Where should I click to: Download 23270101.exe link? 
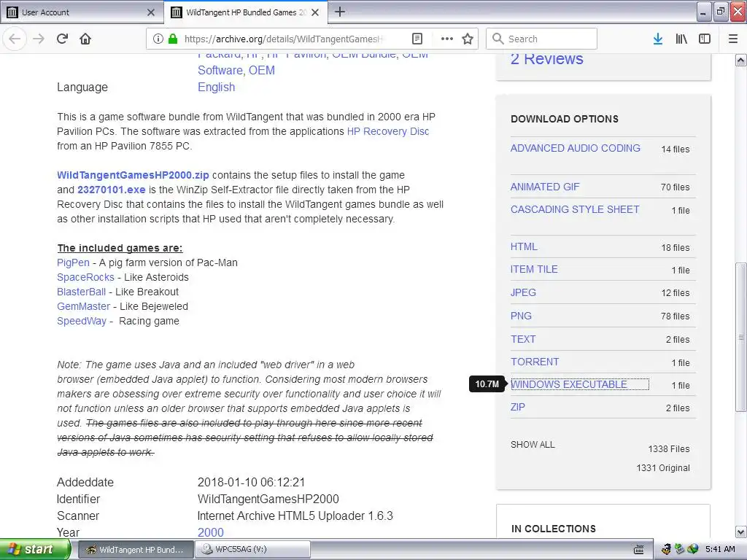tap(112, 190)
